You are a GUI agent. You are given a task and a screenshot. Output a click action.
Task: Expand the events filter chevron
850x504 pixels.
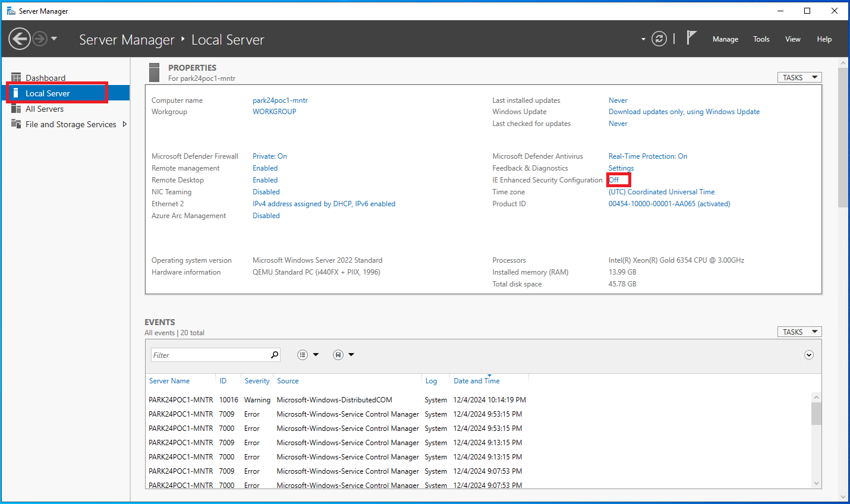(x=809, y=355)
